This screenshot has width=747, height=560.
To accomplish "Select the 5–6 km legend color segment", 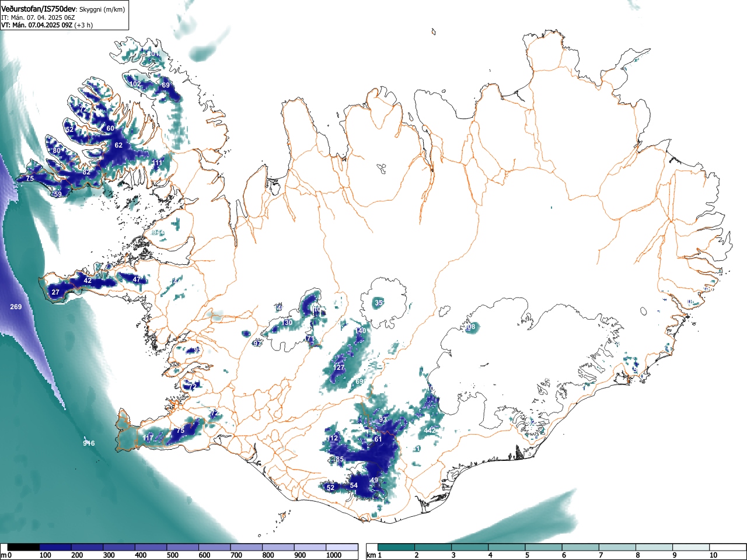I will pos(544,547).
